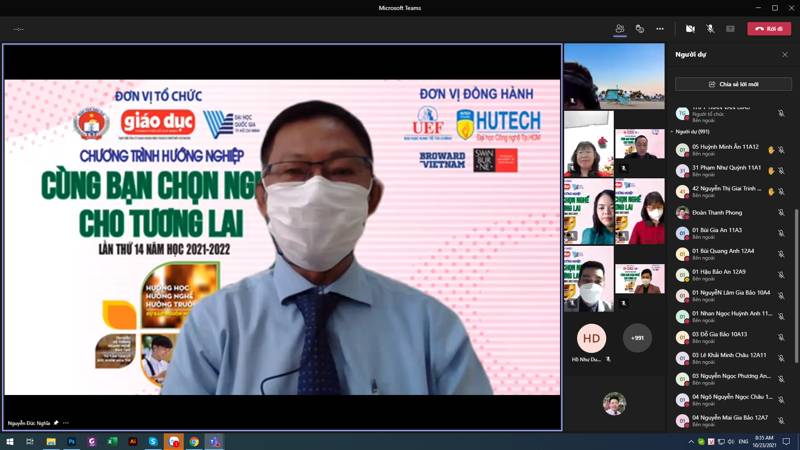Open options for Nguyễn Đức Nghĩa's video
This screenshot has width=800, height=450.
[65, 423]
